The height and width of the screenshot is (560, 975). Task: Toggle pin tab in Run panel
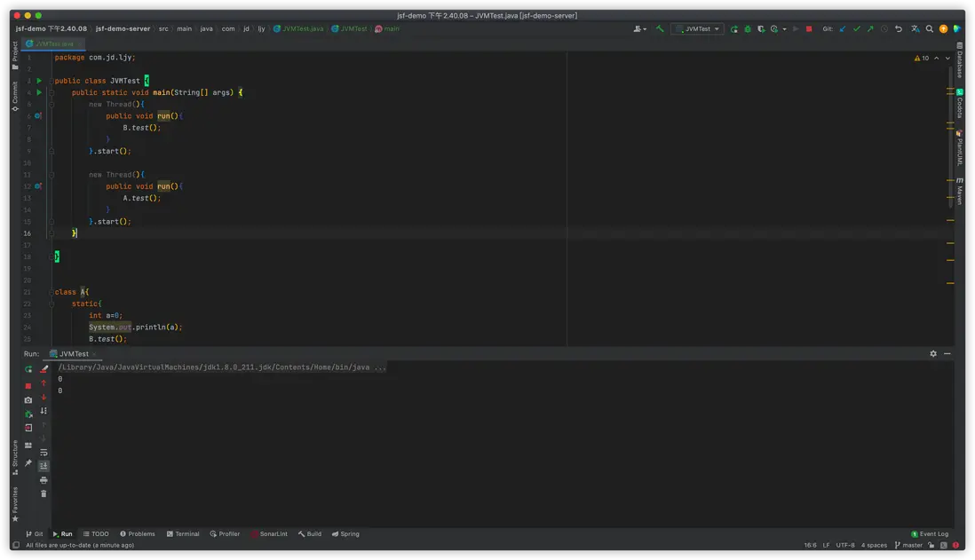(x=28, y=463)
